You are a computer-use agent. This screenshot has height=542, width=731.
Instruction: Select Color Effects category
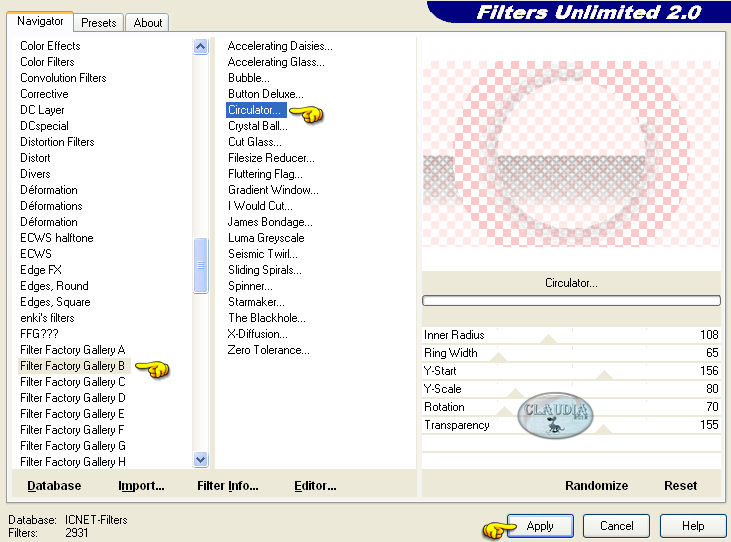point(50,46)
